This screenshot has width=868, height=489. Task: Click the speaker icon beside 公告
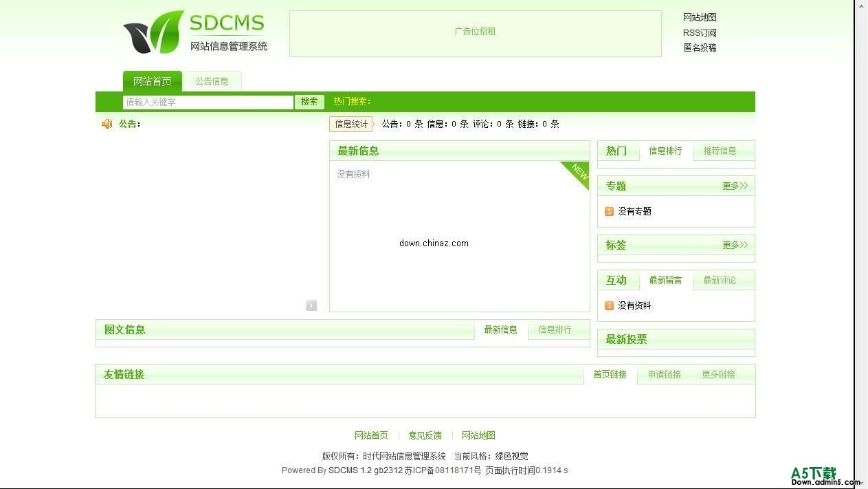tap(107, 124)
